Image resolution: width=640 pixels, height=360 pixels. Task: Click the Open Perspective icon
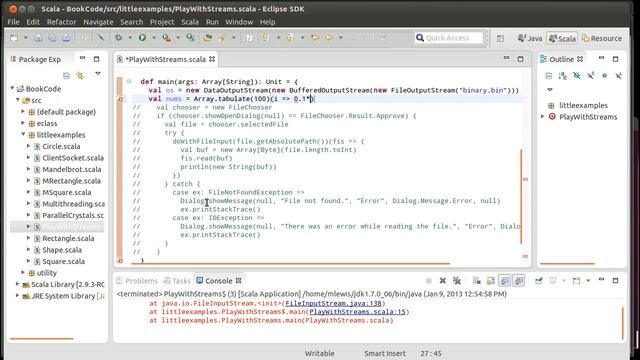500,38
